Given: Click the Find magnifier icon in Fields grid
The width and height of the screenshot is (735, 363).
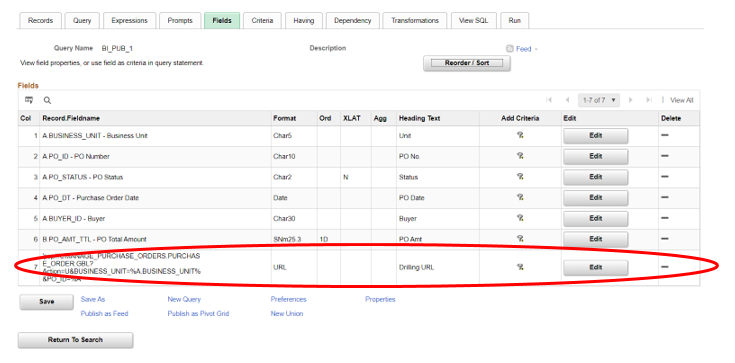Looking at the screenshot, I should tap(47, 100).
